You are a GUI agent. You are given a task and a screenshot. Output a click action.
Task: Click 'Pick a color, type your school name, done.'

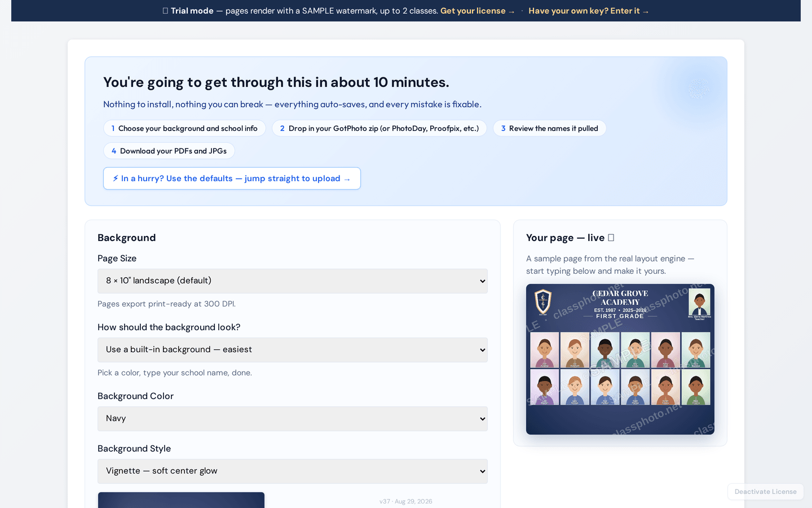coord(175,373)
